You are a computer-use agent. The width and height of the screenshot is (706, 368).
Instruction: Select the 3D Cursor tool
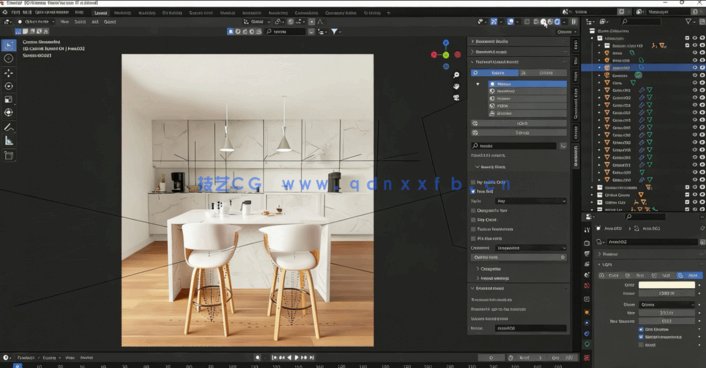(9, 59)
